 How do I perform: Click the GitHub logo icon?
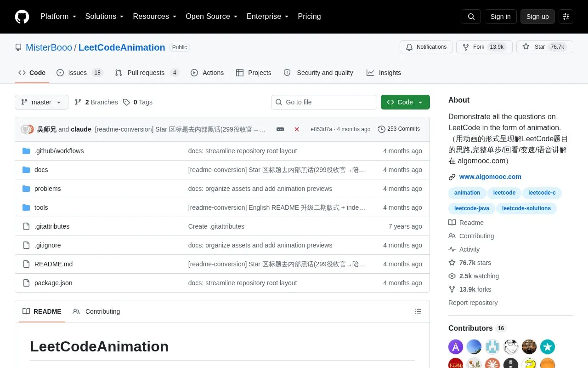(x=22, y=17)
